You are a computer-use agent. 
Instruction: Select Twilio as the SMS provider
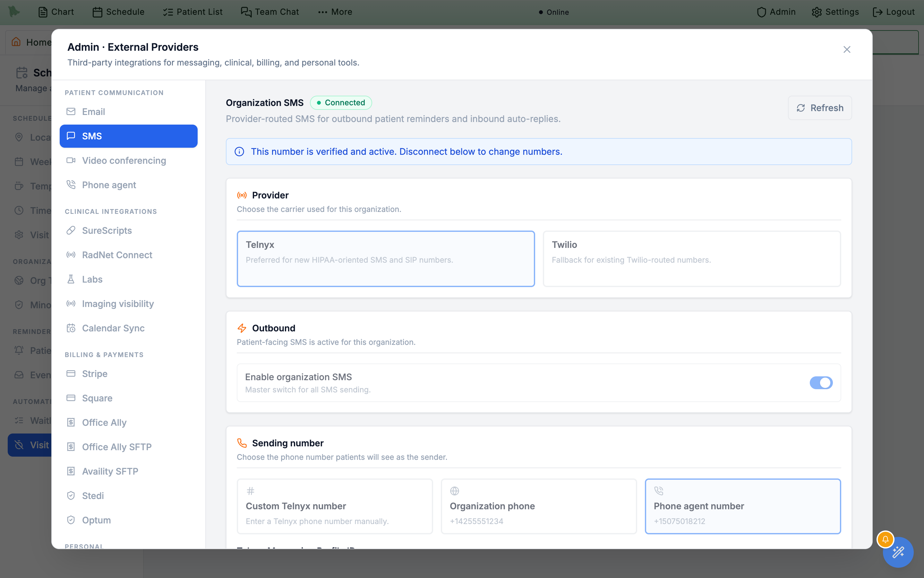pos(692,259)
